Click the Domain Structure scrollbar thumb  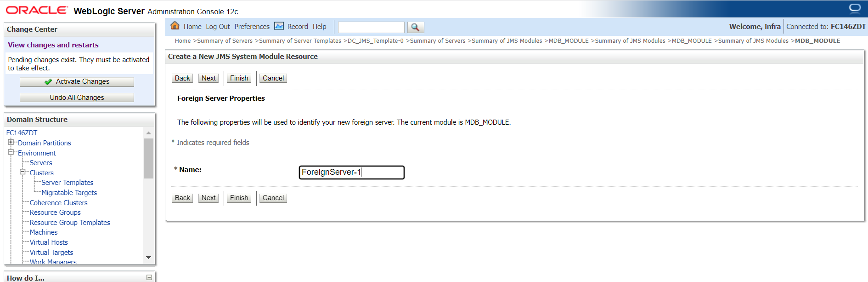click(x=148, y=158)
